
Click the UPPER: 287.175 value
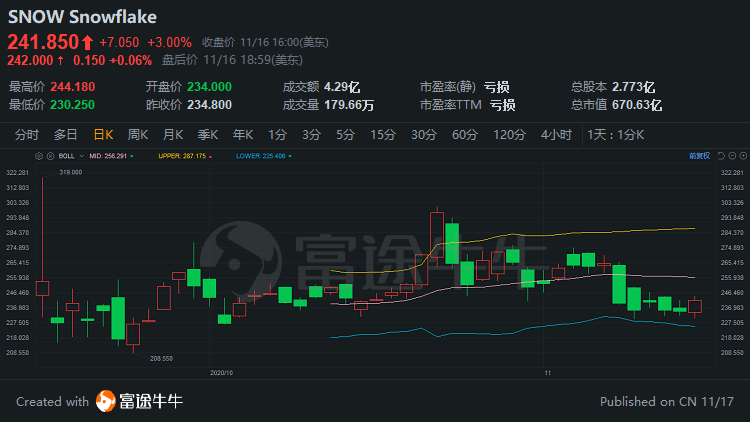click(x=182, y=156)
